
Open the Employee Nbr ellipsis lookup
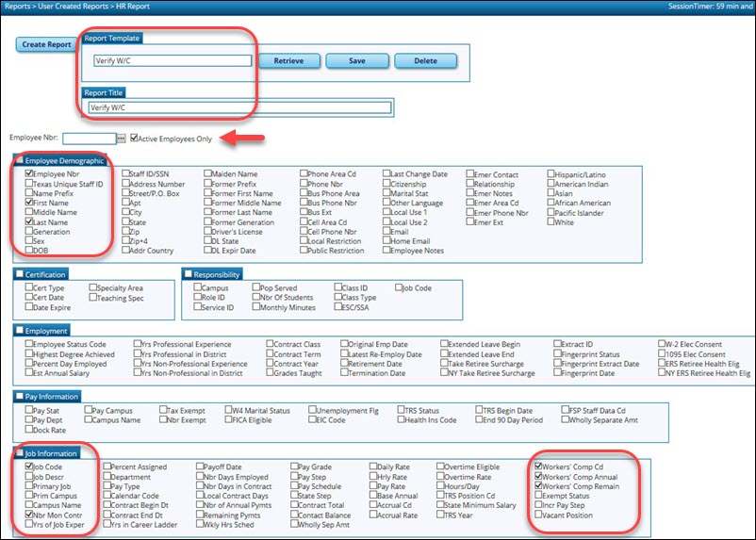pos(121,139)
